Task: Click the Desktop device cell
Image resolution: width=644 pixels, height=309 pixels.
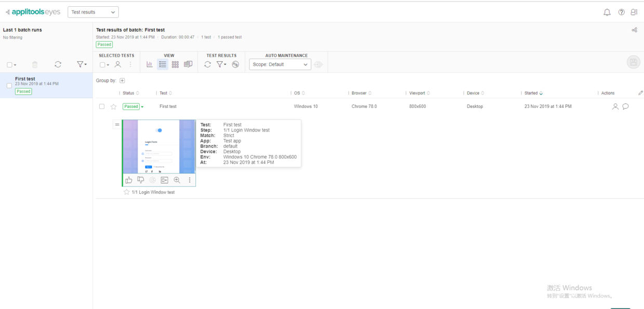Action: point(475,106)
